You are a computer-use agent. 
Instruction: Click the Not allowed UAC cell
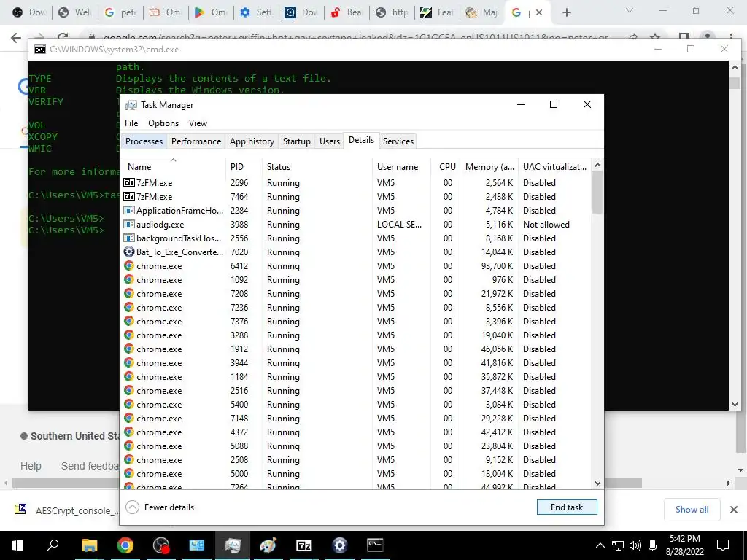546,225
